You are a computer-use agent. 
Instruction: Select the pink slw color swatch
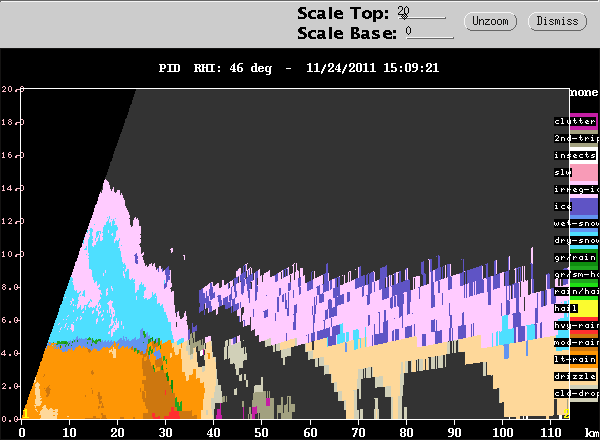point(584,173)
